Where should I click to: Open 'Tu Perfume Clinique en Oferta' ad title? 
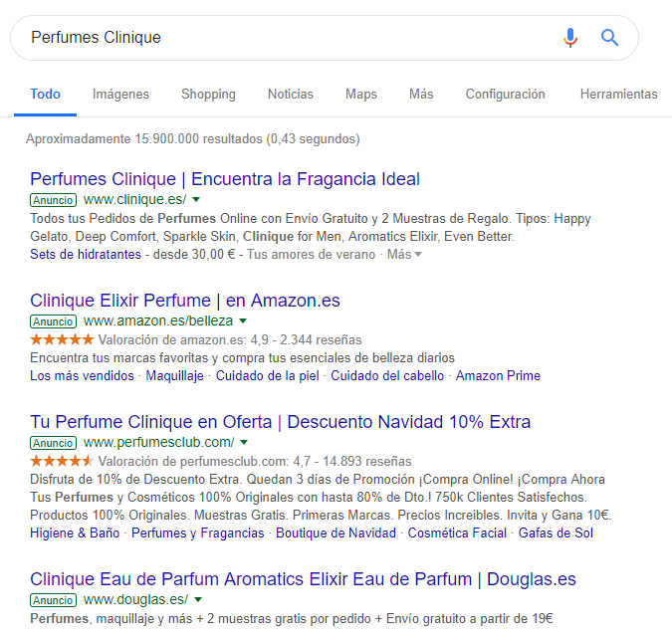pos(281,422)
